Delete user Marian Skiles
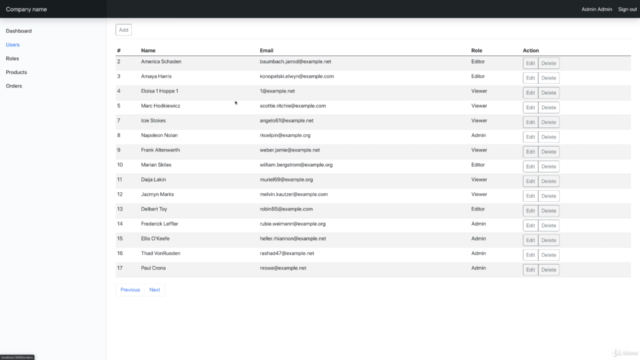The height and width of the screenshot is (360, 640). [x=549, y=167]
